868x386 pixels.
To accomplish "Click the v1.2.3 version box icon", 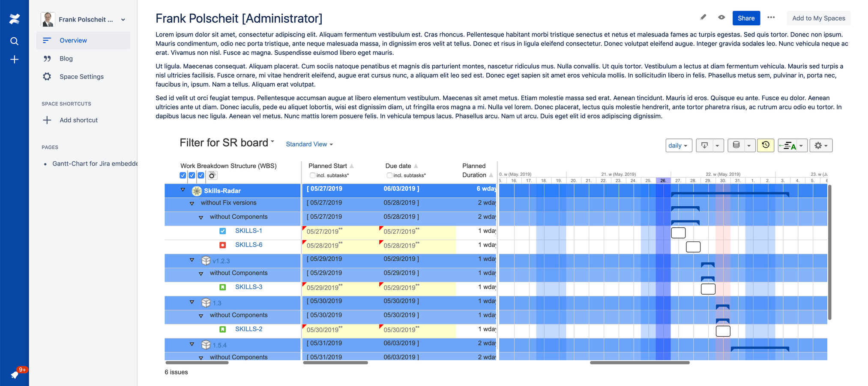I will click(x=206, y=261).
